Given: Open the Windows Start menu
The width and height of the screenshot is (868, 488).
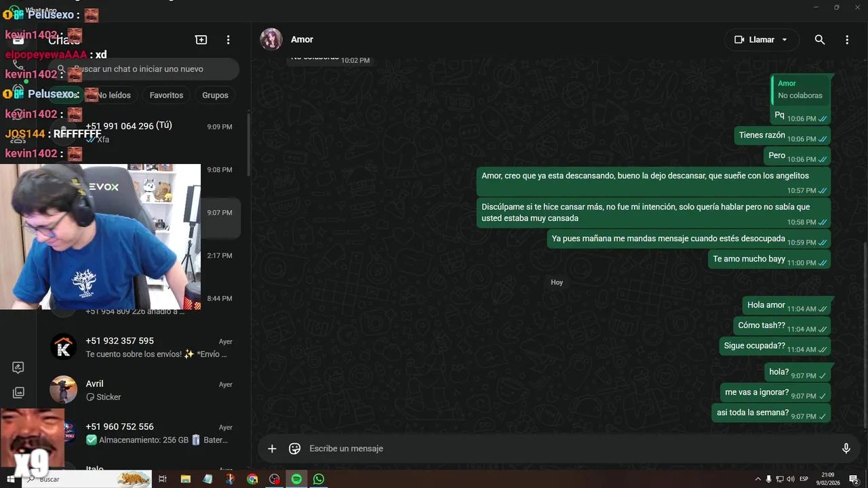Looking at the screenshot, I should 10,479.
